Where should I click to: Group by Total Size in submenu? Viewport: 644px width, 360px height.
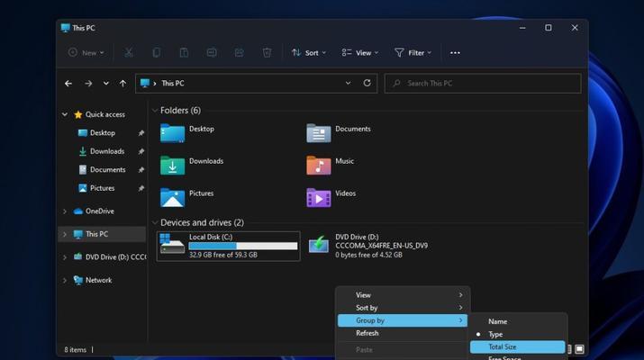click(518, 346)
